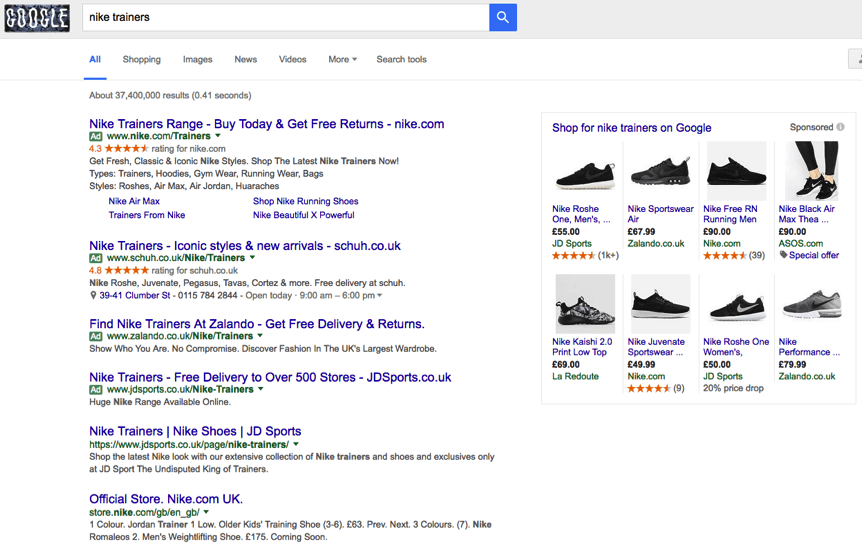Open Nike Roshe One Women's product title
Viewport: 862px width, 545px height.
tap(736, 347)
